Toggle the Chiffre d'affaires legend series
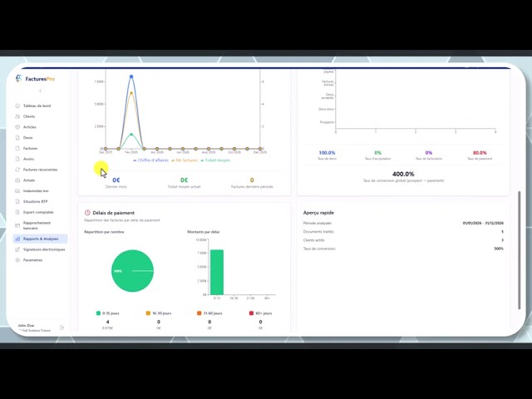The height and width of the screenshot is (399, 532). tap(150, 160)
